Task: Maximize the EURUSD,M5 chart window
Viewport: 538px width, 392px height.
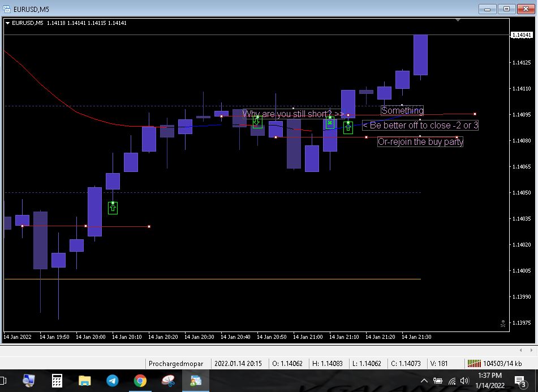Action: 506,9
